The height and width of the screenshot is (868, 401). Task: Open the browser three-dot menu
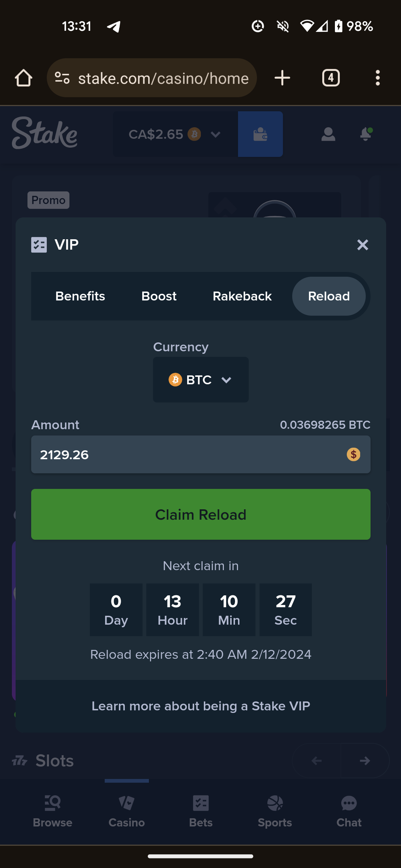point(378,78)
